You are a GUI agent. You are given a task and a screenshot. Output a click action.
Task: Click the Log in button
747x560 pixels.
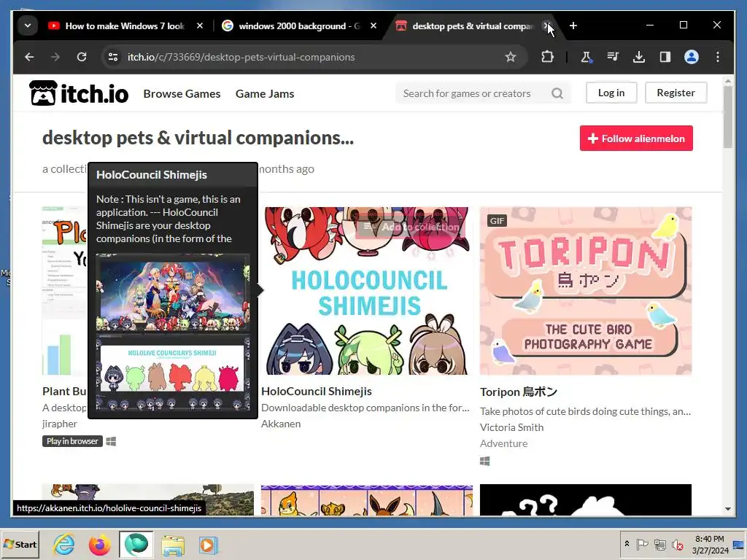tap(611, 93)
